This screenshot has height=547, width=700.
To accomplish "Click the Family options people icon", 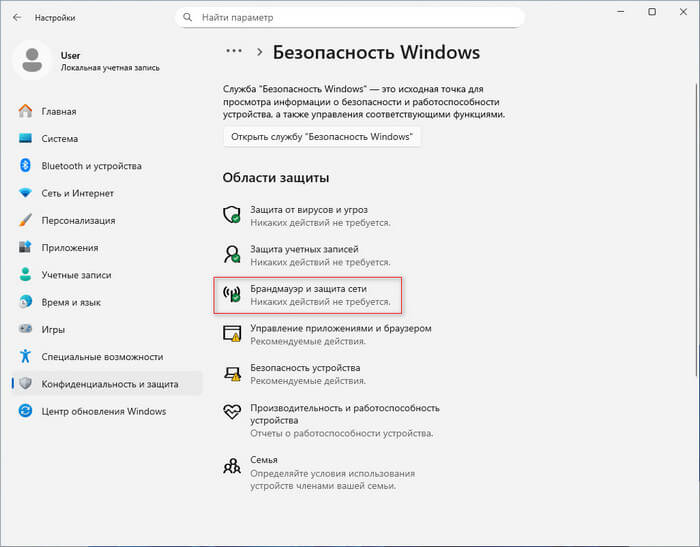I will [232, 465].
